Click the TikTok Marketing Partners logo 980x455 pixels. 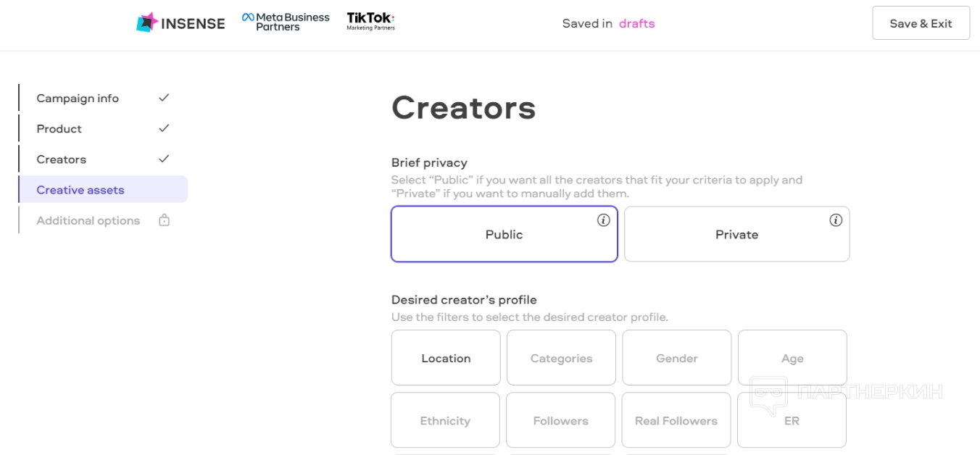point(370,21)
